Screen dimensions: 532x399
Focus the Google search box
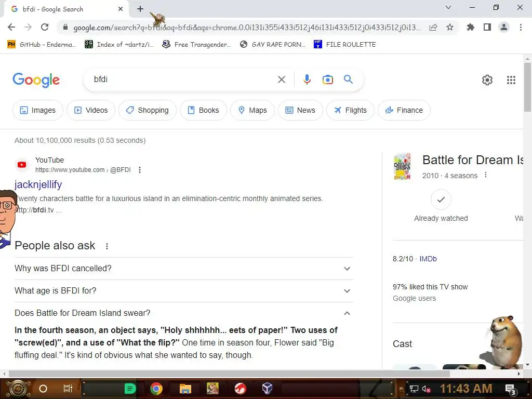point(183,79)
